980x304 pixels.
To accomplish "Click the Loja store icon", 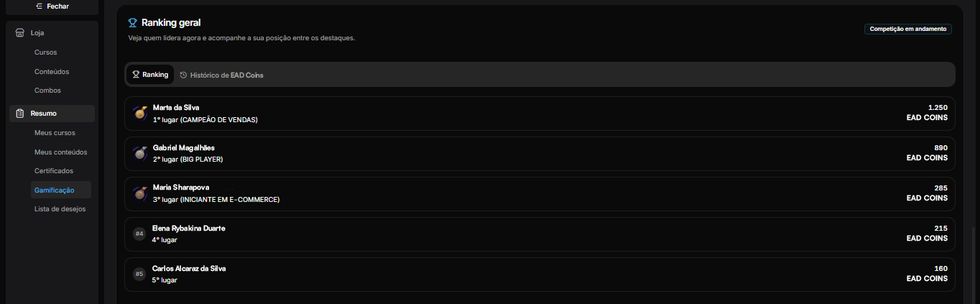I will [x=20, y=33].
